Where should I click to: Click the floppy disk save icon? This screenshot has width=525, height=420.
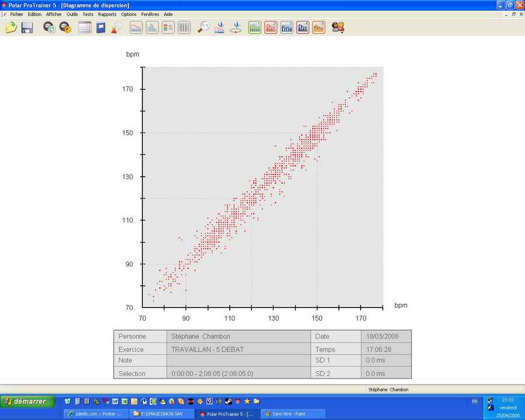[27, 27]
